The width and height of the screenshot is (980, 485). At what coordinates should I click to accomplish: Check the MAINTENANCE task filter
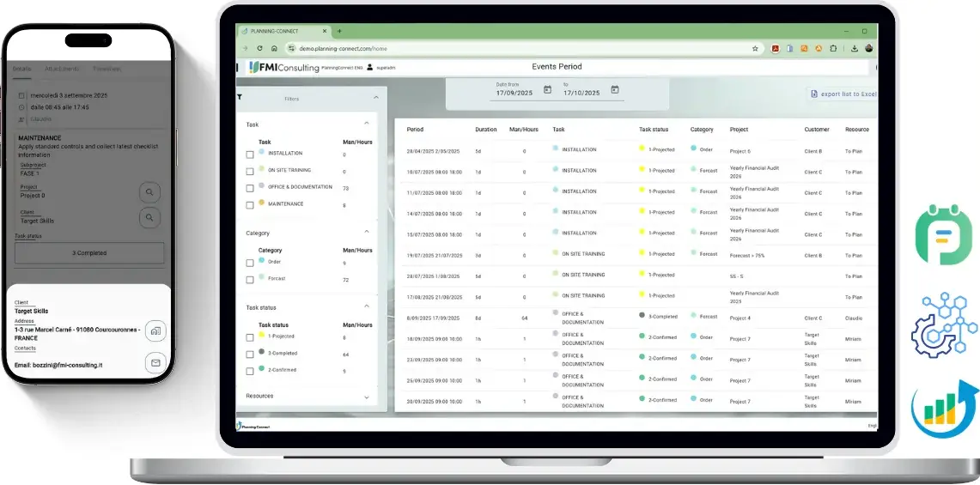(250, 205)
